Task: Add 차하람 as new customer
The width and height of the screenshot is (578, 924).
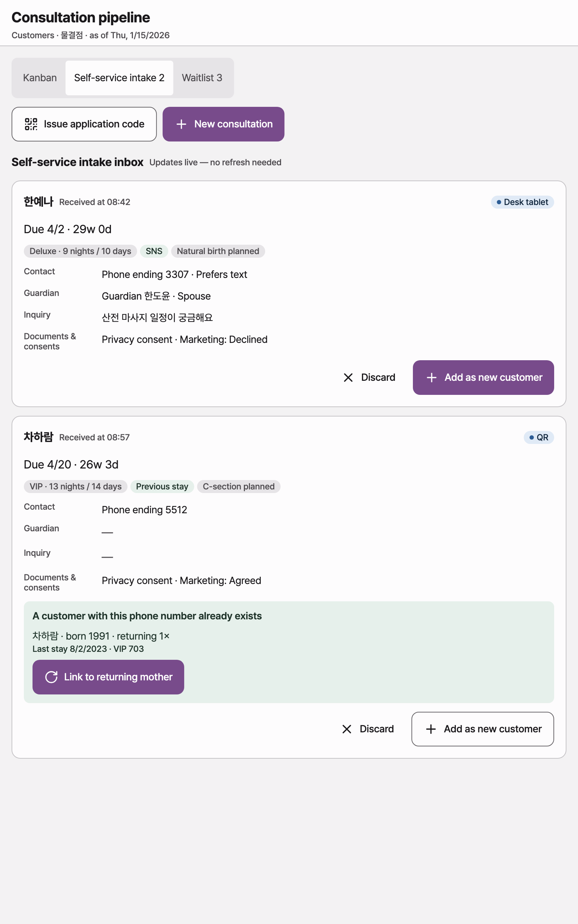Action: point(482,729)
